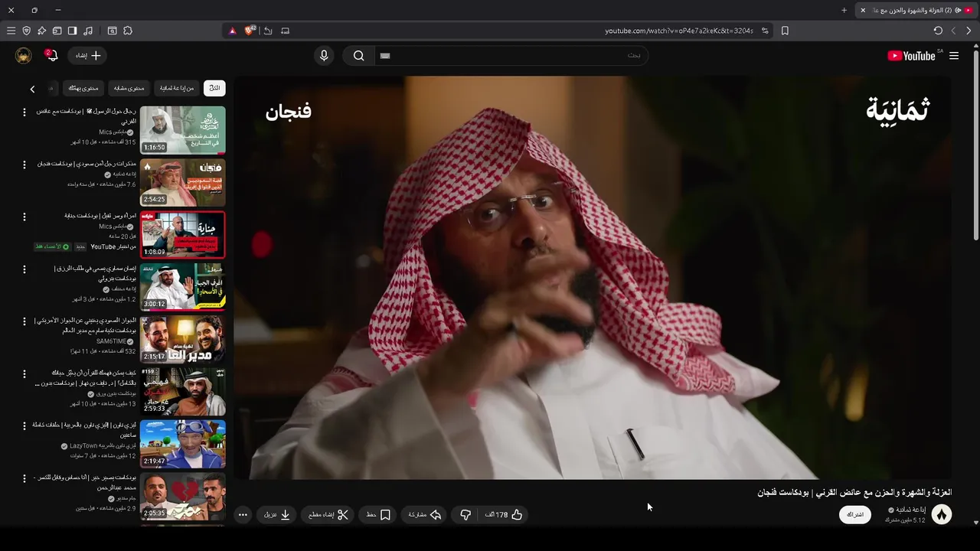
Task: Reload the current page
Action: pos(938,31)
